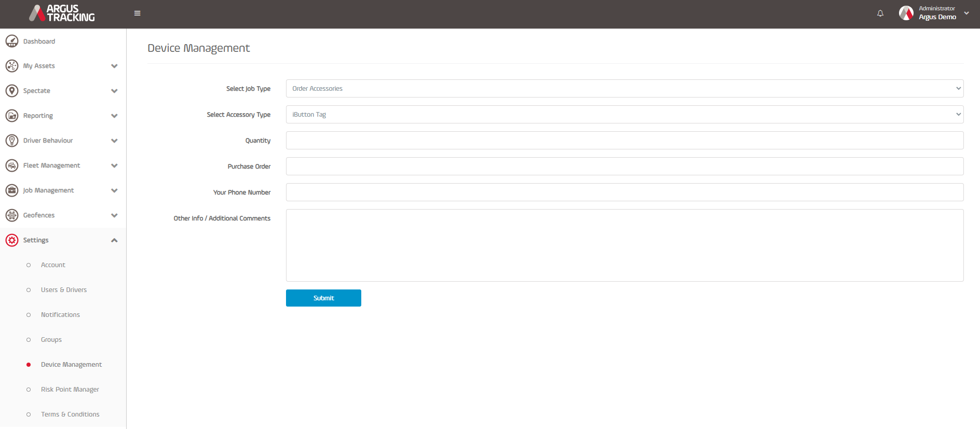Click the My Assets icon

[12, 66]
